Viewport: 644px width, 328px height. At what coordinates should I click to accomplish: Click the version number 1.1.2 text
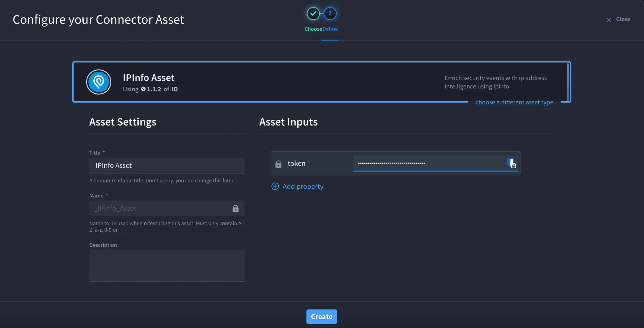(154, 89)
